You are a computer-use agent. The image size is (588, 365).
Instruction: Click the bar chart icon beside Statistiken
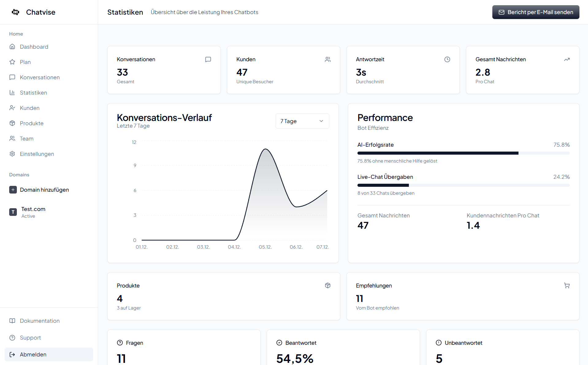click(x=12, y=92)
